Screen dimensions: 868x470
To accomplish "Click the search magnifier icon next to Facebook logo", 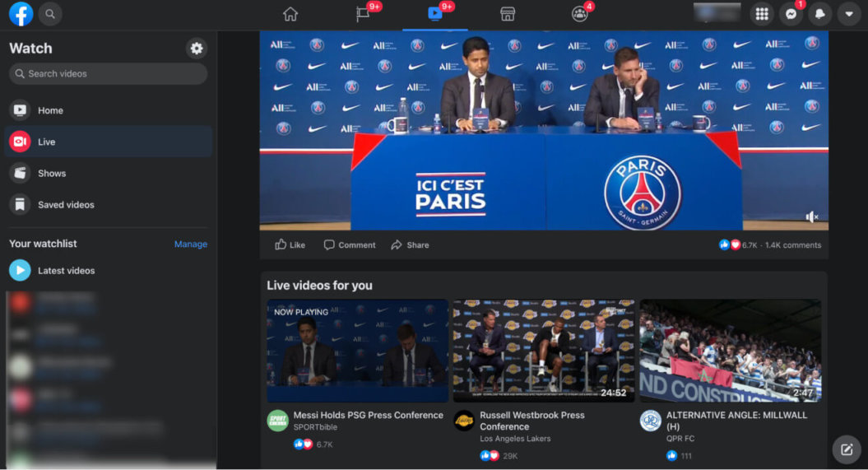I will (50, 14).
